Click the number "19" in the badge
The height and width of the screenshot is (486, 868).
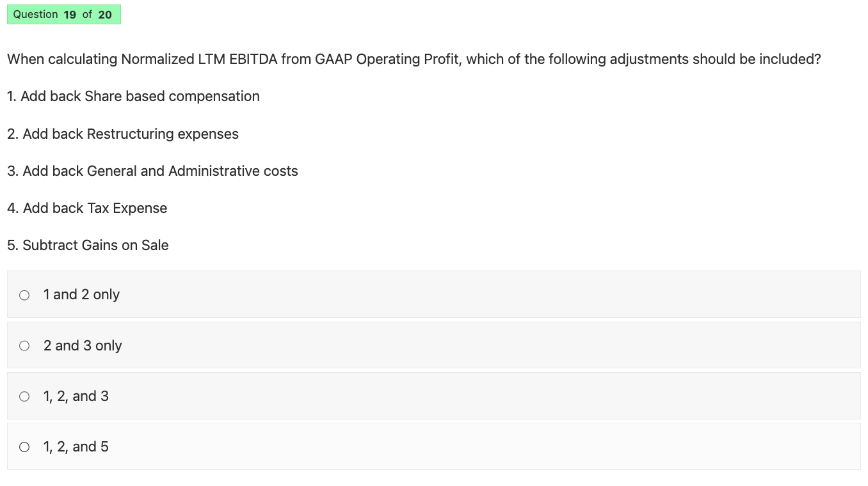(x=70, y=14)
